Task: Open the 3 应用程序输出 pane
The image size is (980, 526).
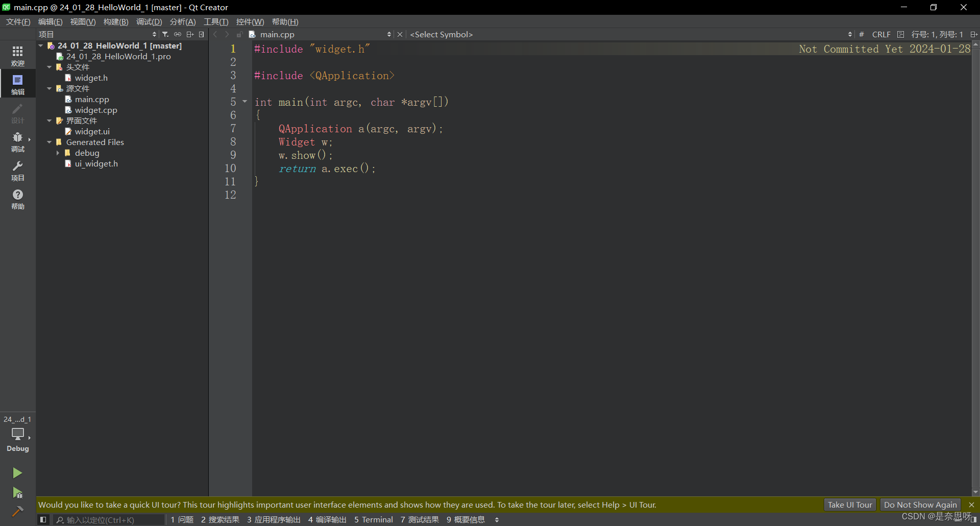Action: click(x=274, y=519)
